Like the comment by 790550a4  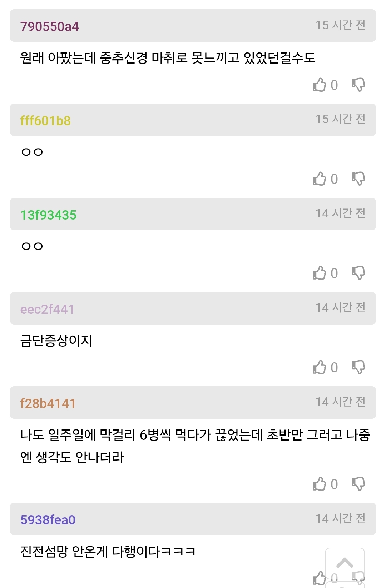(x=320, y=85)
